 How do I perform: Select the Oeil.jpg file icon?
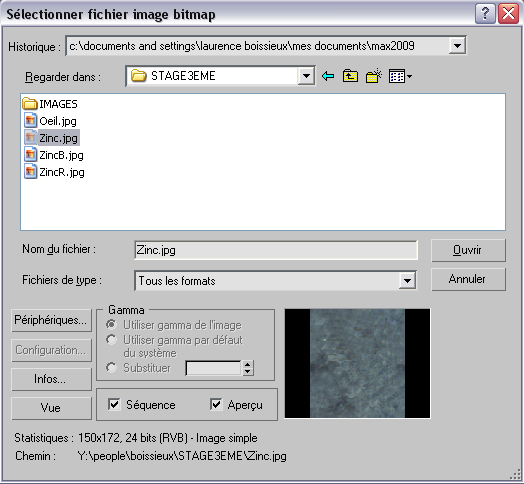click(x=30, y=120)
